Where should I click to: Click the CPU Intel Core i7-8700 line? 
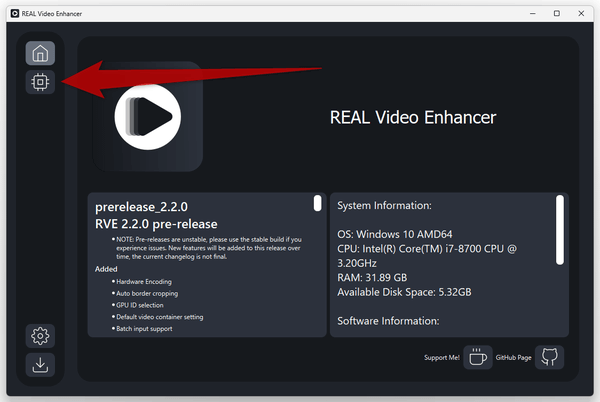427,256
